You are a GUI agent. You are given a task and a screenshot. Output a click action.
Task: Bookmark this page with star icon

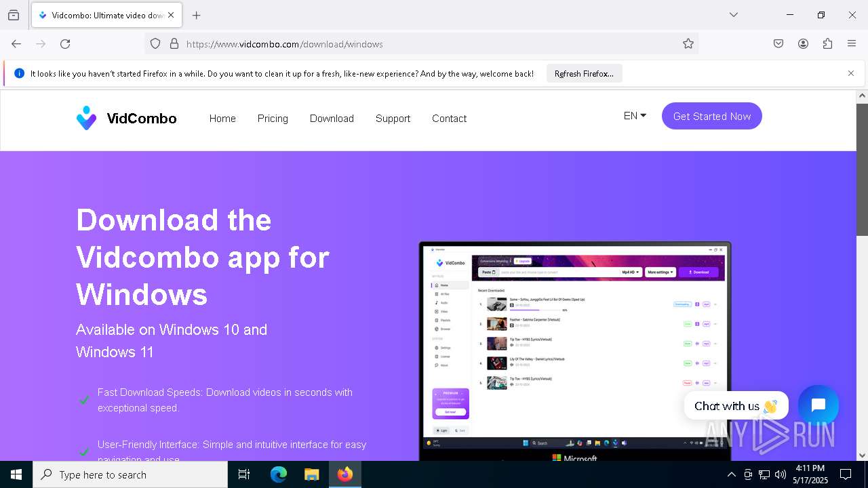tap(688, 44)
